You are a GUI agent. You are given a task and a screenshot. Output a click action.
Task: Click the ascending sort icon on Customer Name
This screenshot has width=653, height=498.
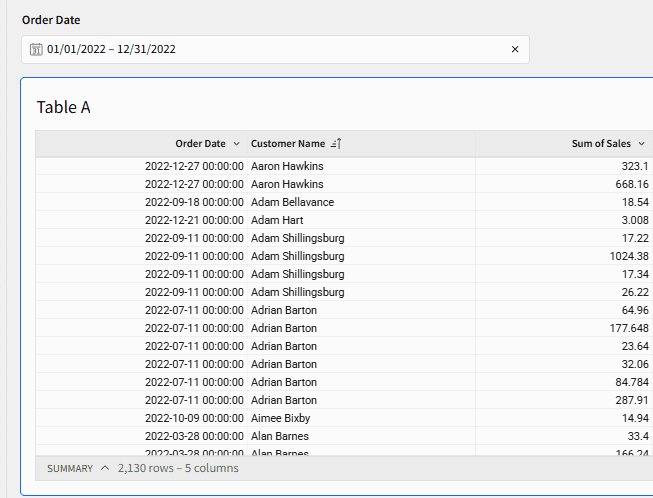(x=336, y=144)
